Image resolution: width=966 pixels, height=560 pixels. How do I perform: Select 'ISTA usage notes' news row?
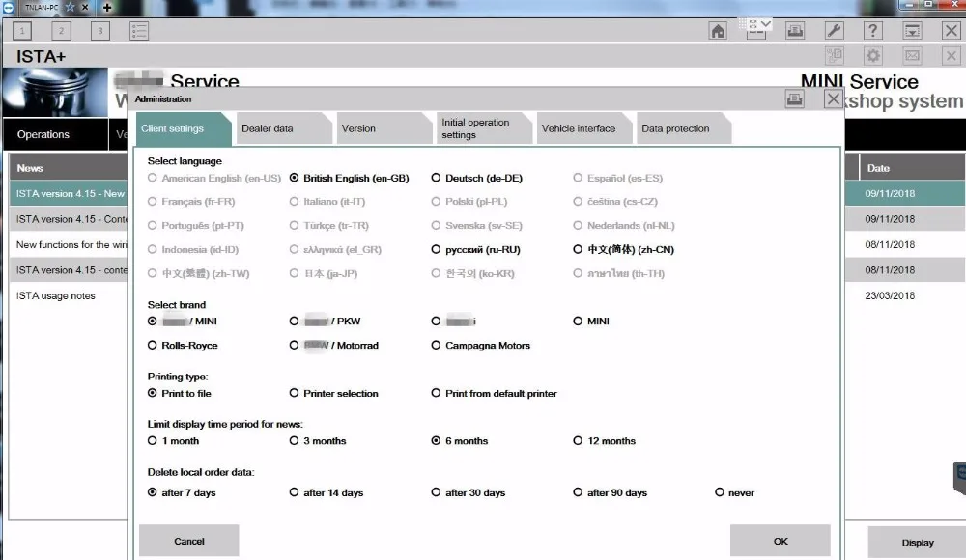69,295
